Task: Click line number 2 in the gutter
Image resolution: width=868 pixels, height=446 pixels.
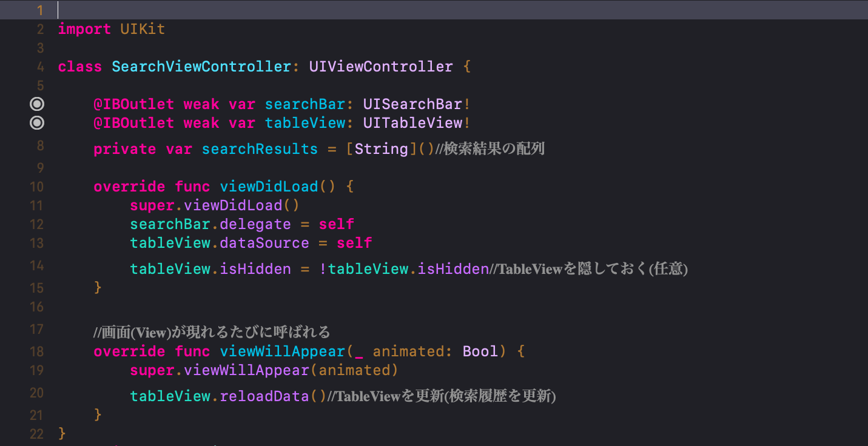Action: coord(40,29)
